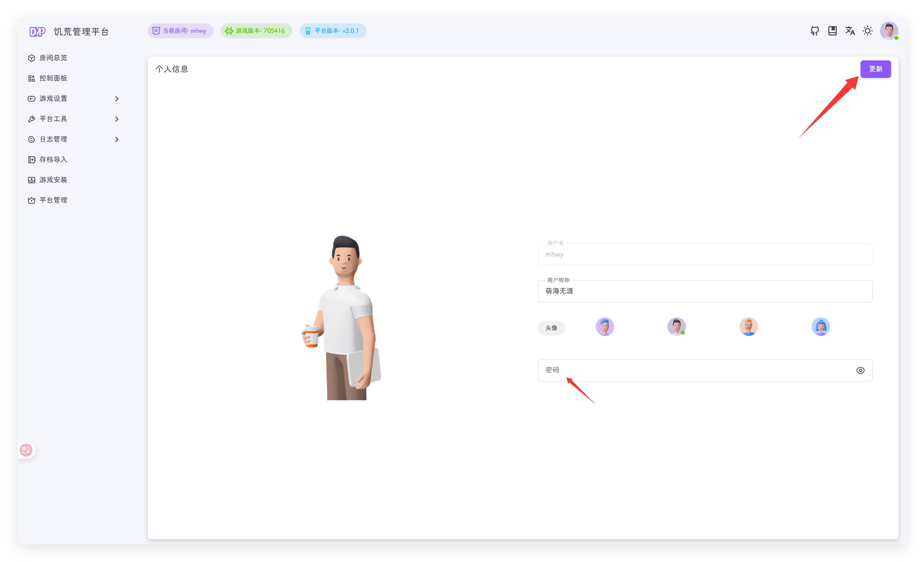Open user avatar menu in header

coord(888,31)
